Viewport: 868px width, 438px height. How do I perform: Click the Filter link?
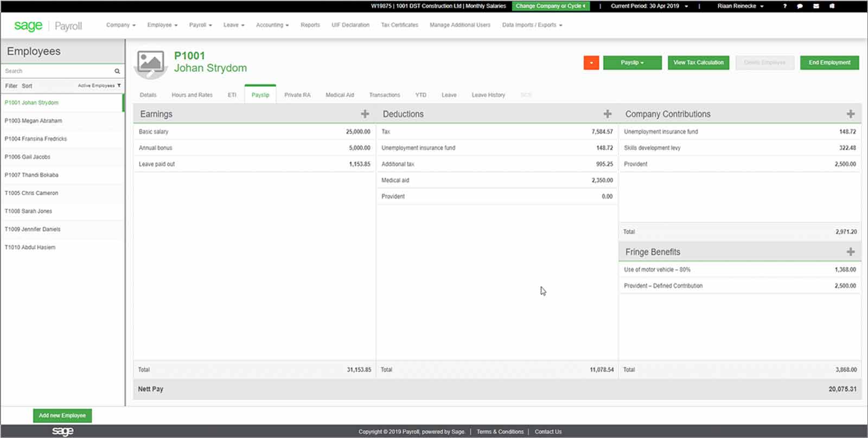coord(11,86)
